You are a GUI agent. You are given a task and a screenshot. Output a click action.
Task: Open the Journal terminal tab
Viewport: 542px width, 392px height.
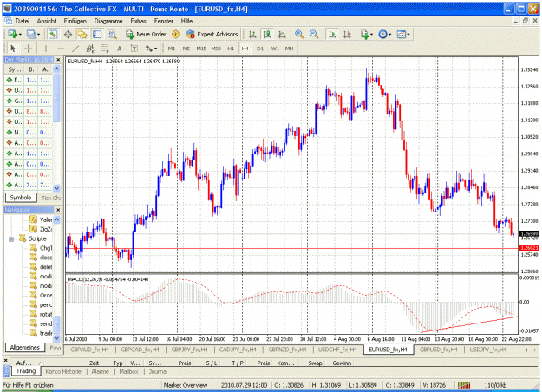point(158,371)
